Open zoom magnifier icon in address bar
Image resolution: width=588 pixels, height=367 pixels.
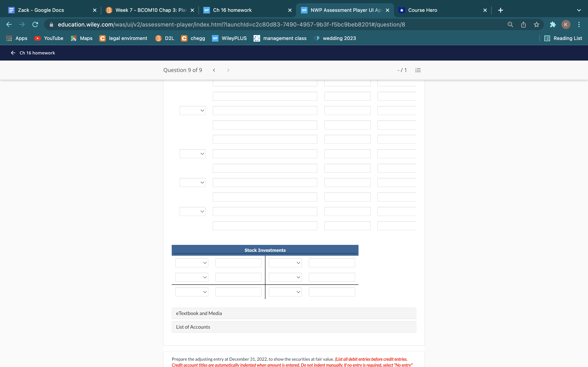coord(510,24)
